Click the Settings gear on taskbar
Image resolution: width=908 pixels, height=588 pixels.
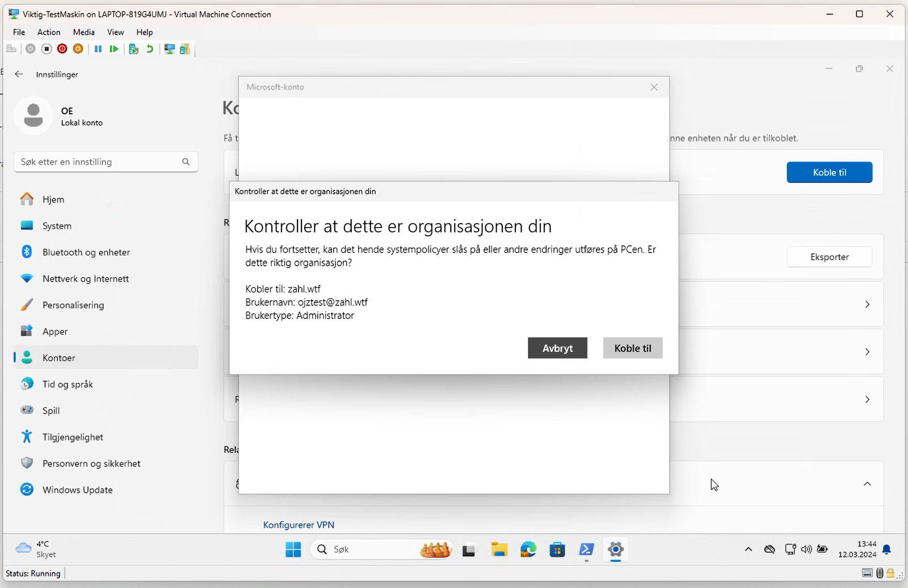point(616,549)
